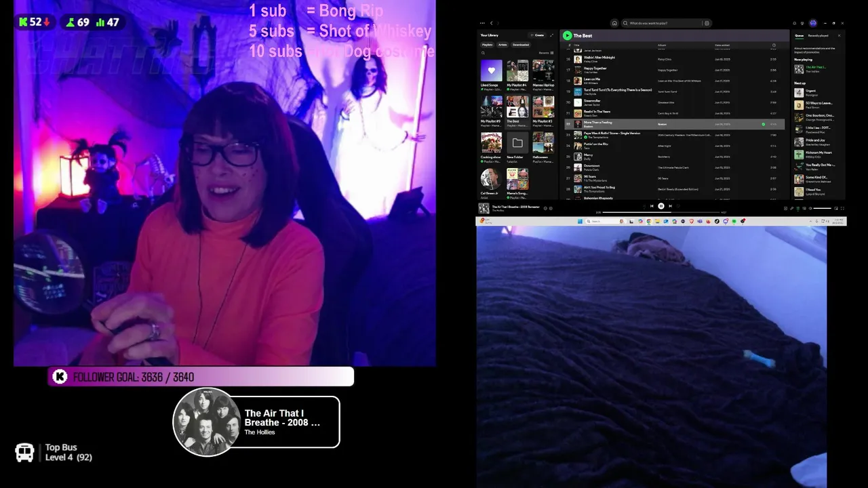This screenshot has height=488, width=868.
Task: Search within Your Library magnifier
Action: point(483,53)
